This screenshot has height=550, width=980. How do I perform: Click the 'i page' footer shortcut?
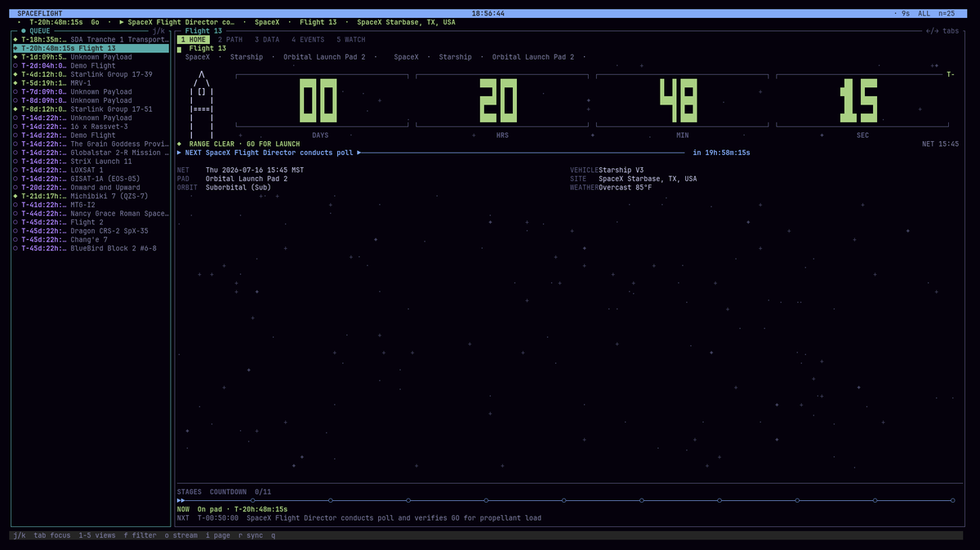point(218,535)
